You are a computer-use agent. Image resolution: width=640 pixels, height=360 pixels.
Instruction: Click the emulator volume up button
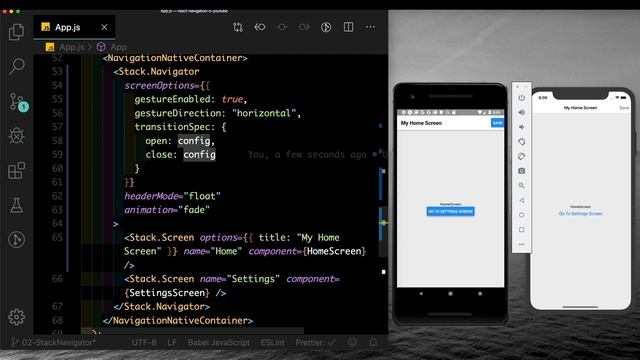[522, 112]
